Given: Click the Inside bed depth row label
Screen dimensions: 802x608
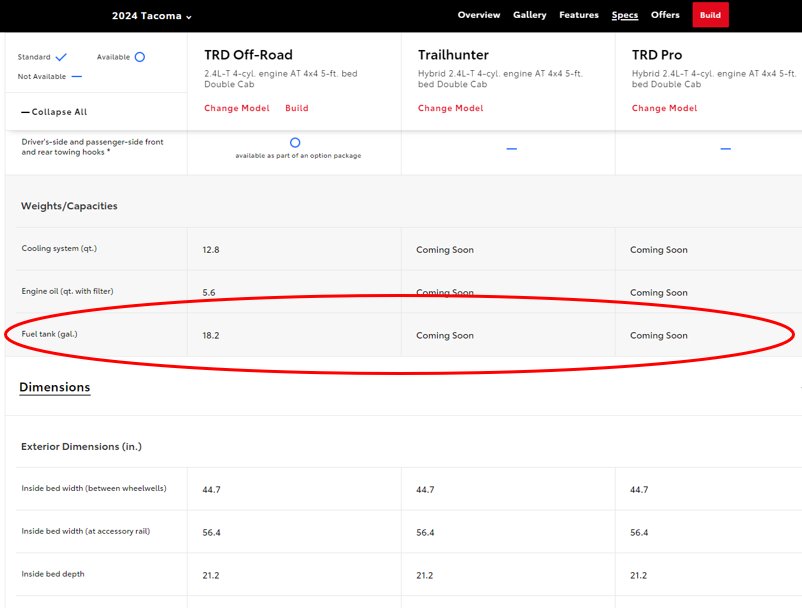Looking at the screenshot, I should pyautogui.click(x=53, y=574).
